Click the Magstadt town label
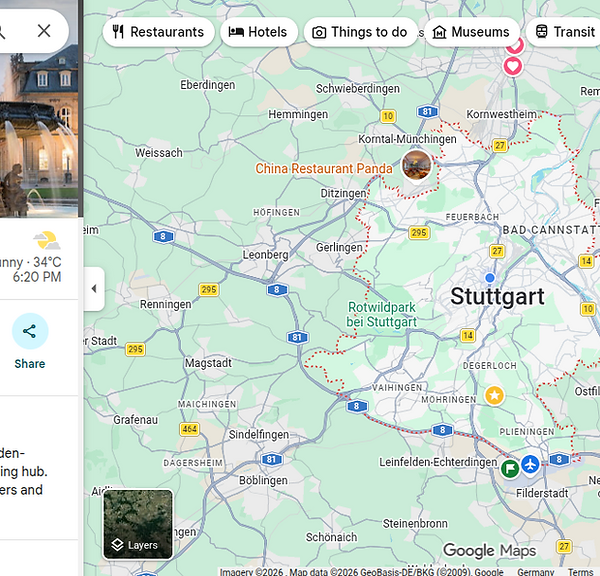The image size is (600, 576). point(209,363)
